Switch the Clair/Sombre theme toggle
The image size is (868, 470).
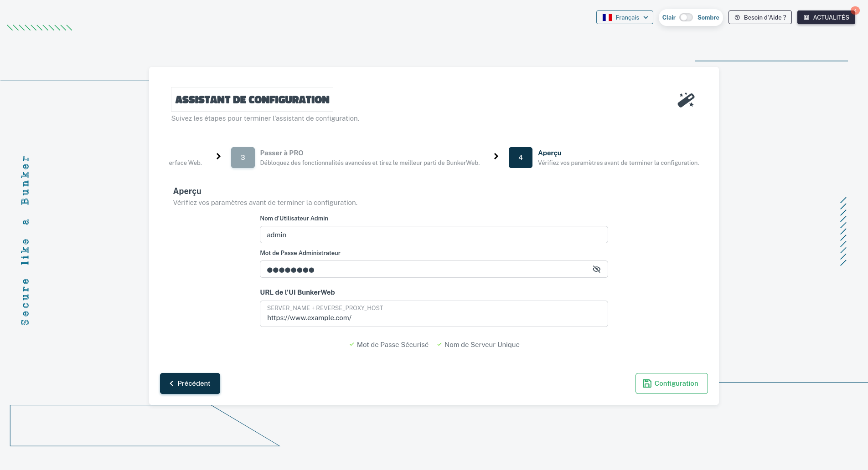coord(686,17)
